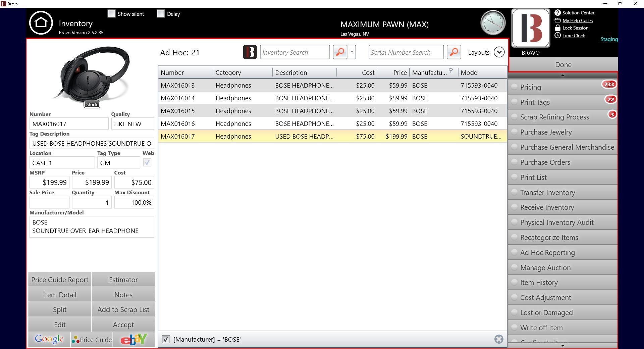Sort by the Model column header
The height and width of the screenshot is (349, 644).
tap(483, 72)
